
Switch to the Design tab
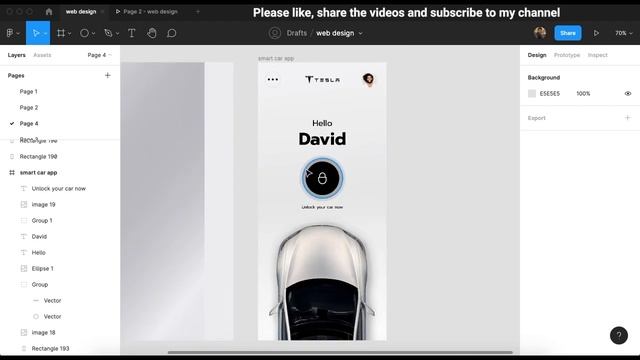pos(537,55)
